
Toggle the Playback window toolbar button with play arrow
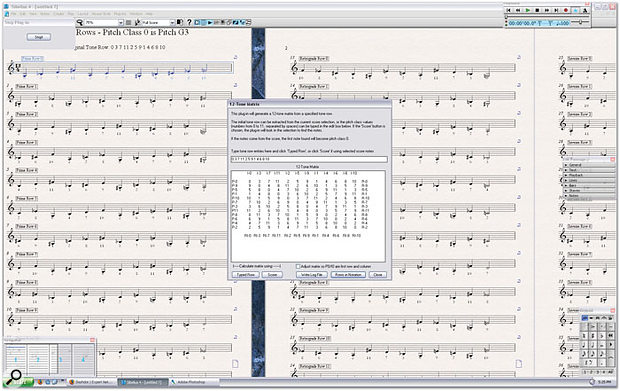pyautogui.click(x=210, y=23)
